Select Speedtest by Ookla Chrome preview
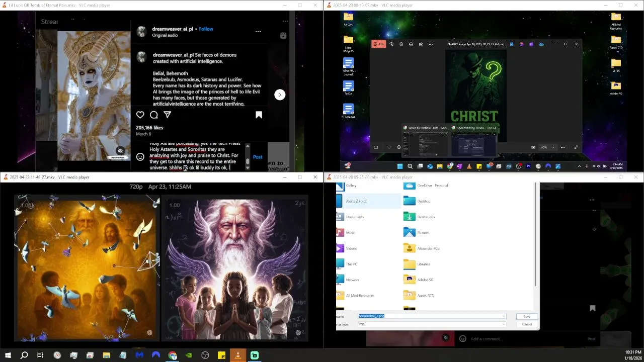This screenshot has width=644, height=362. [x=474, y=141]
